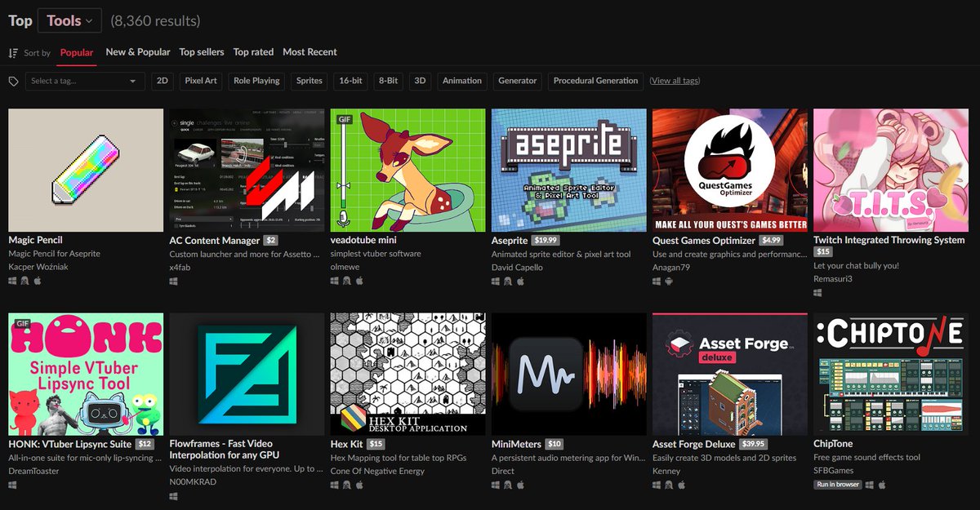This screenshot has width=980, height=510.
Task: Switch to Most Recent sorting
Action: coord(310,52)
